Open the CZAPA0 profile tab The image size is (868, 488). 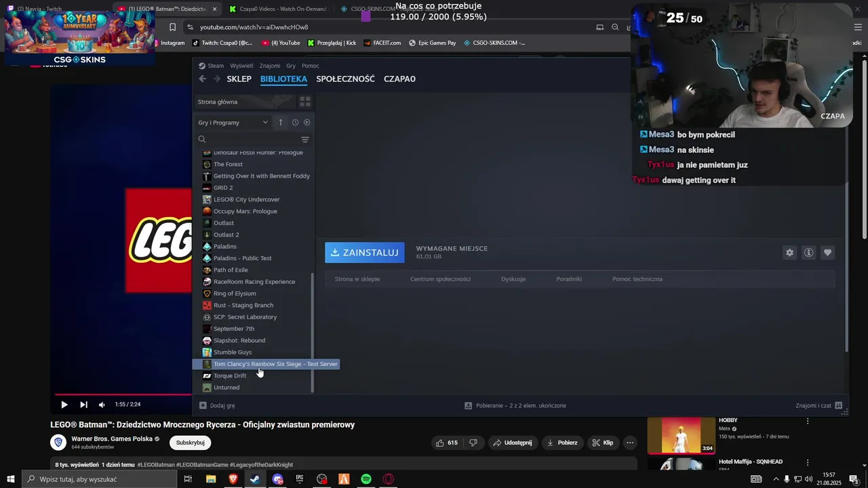399,79
